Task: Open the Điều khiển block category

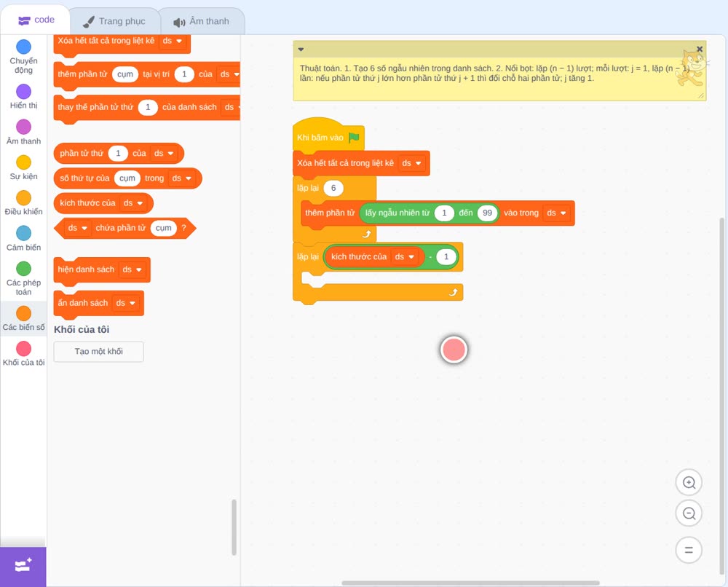Action: [23, 203]
